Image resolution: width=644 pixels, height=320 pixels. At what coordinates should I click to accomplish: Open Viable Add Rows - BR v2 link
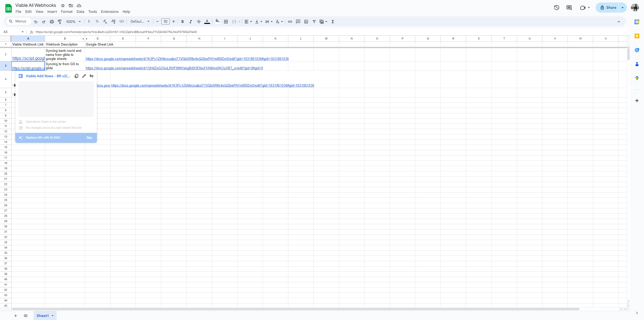(48, 76)
